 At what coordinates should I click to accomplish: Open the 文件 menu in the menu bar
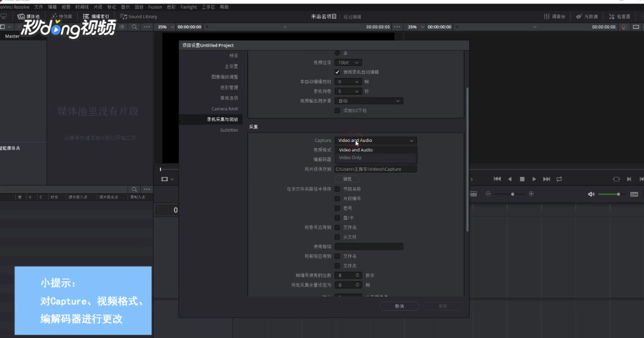pos(38,7)
